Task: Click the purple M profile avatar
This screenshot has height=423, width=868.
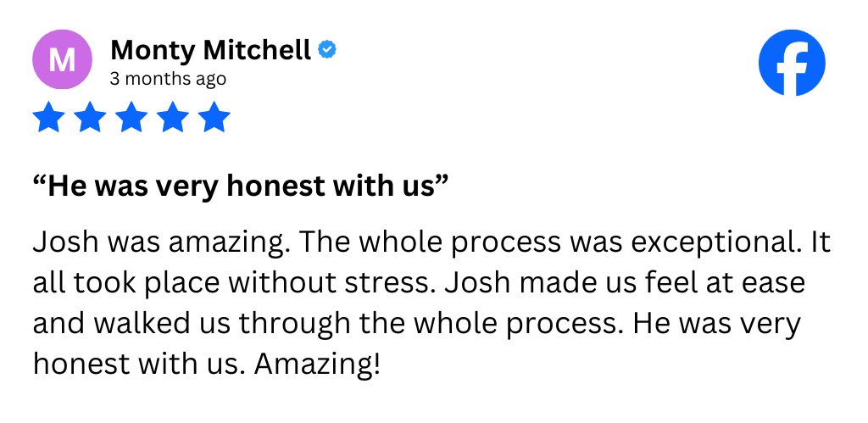Action: click(61, 60)
